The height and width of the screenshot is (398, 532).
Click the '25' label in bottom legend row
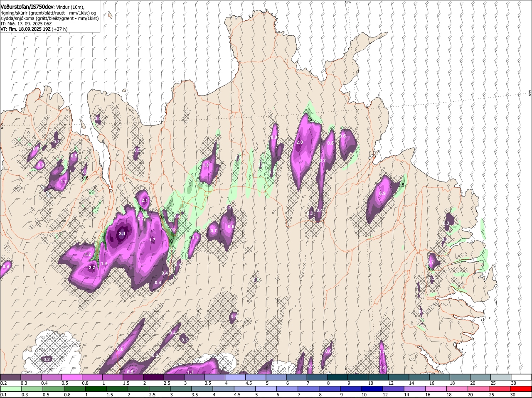[491, 395]
